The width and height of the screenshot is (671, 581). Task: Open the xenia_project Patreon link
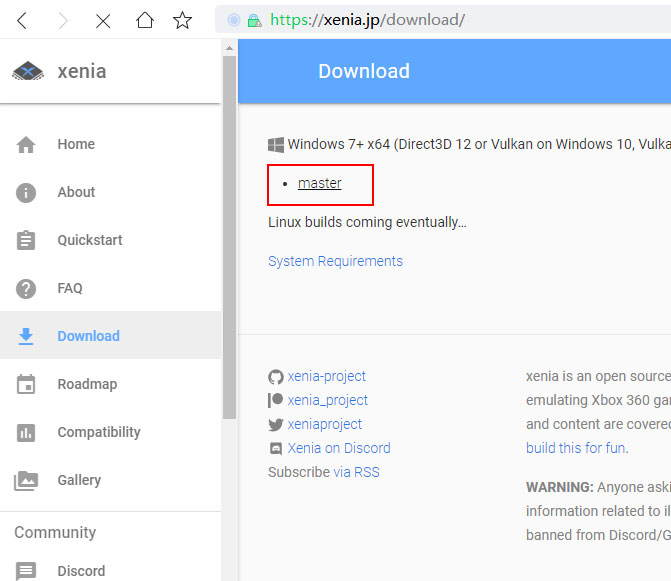pos(327,400)
